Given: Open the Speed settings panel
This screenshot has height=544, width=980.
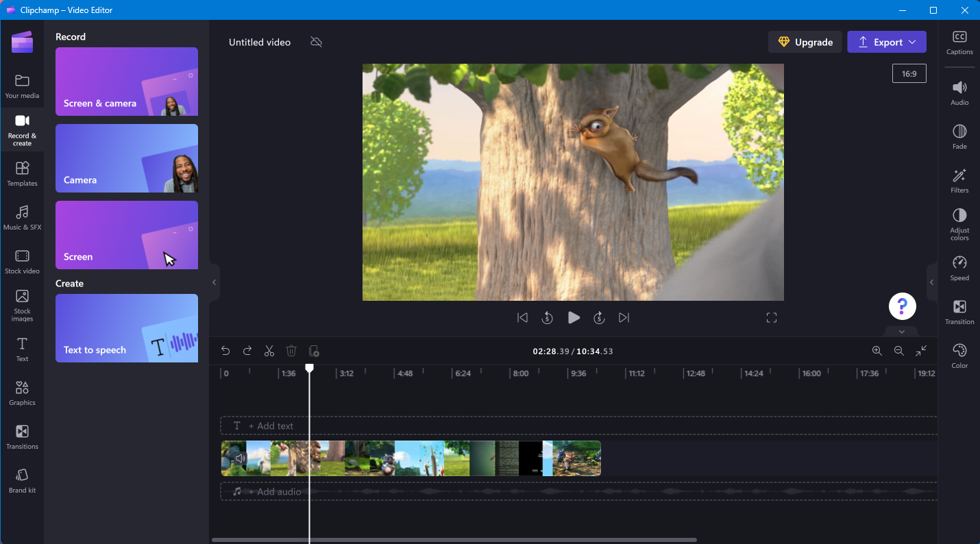Looking at the screenshot, I should pos(959,269).
